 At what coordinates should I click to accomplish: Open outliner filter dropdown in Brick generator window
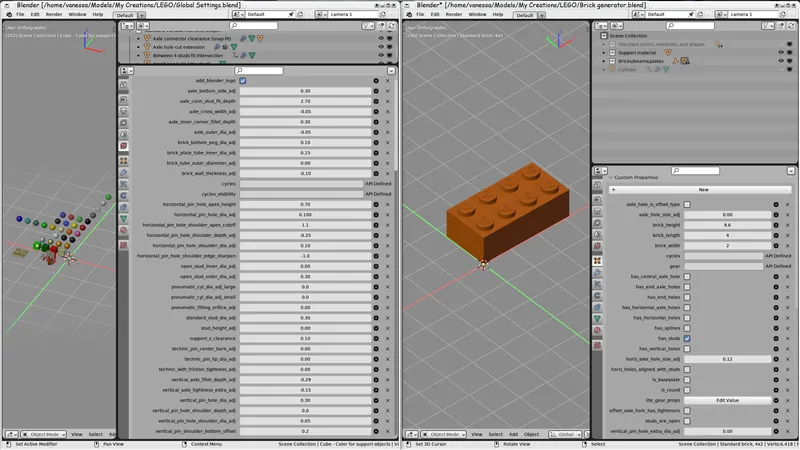click(x=768, y=26)
